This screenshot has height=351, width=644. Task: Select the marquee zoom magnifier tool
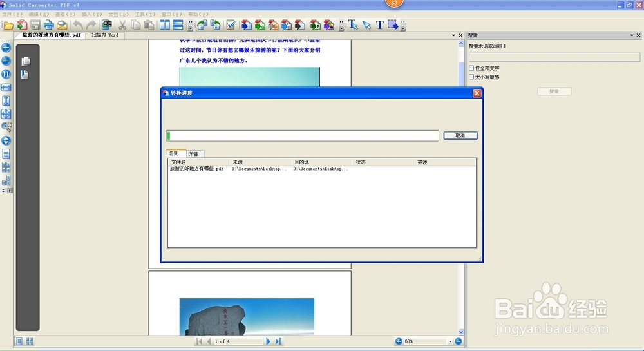tap(6, 128)
